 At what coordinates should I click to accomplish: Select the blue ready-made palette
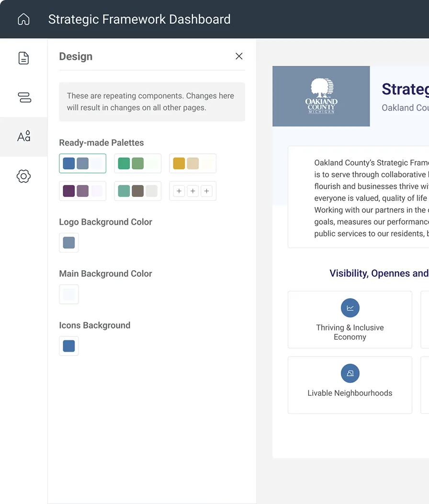pos(82,163)
